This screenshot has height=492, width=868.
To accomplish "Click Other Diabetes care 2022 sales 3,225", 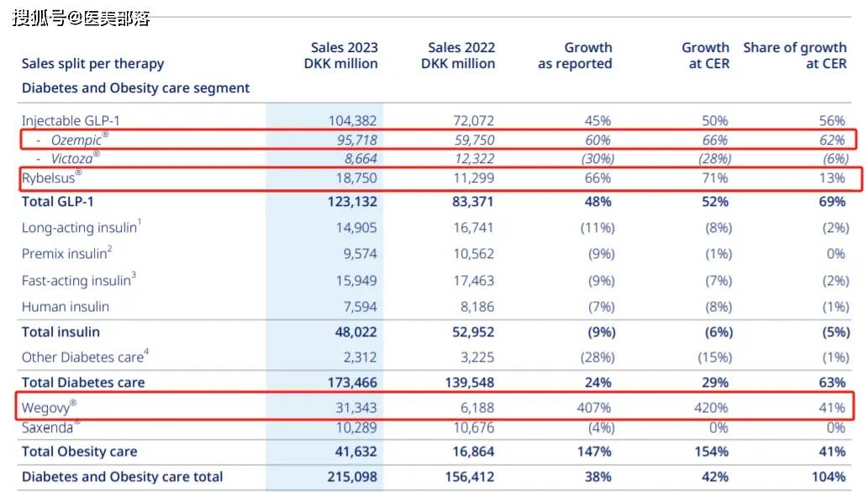I will [x=477, y=357].
